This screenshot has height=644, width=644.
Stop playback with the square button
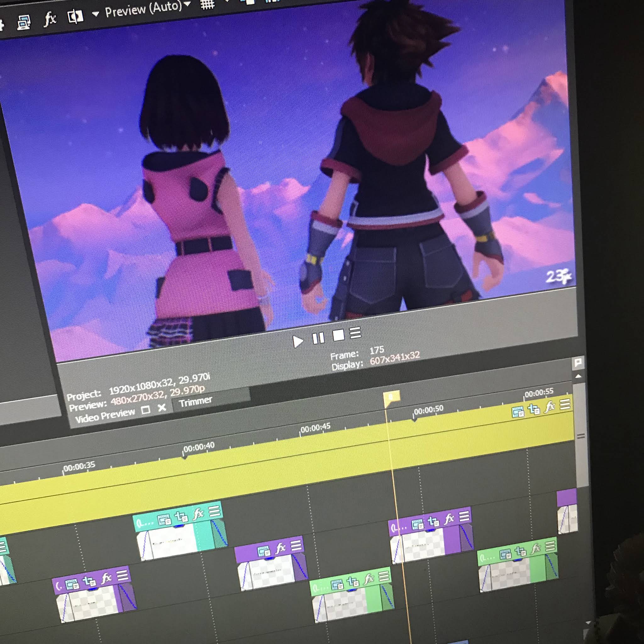point(338,335)
